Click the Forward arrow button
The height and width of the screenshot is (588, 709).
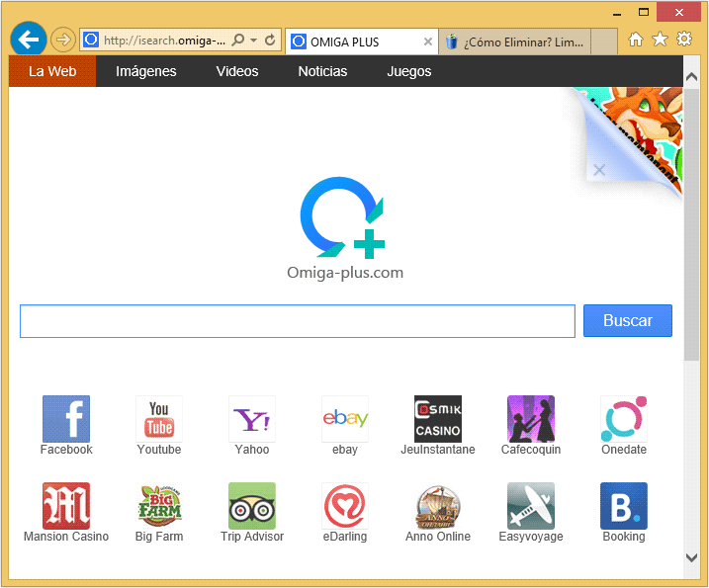coord(63,40)
